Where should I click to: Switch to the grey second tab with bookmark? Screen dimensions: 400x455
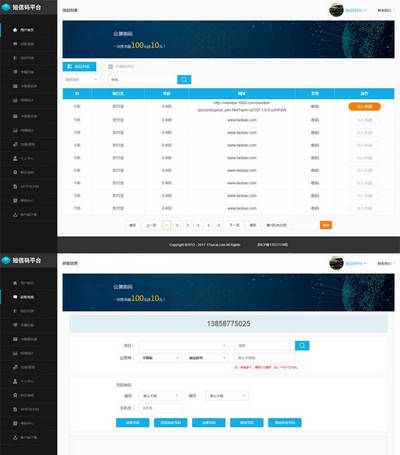point(121,67)
